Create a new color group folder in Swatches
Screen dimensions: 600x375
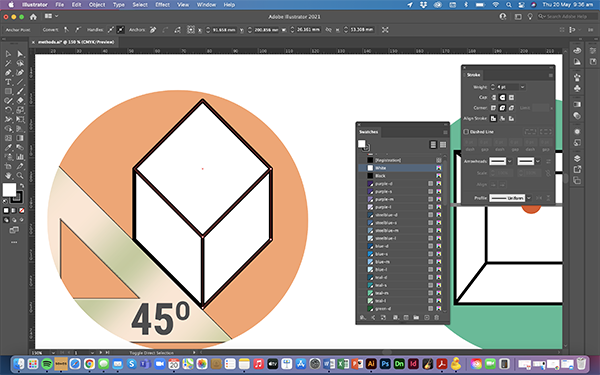coord(416,318)
